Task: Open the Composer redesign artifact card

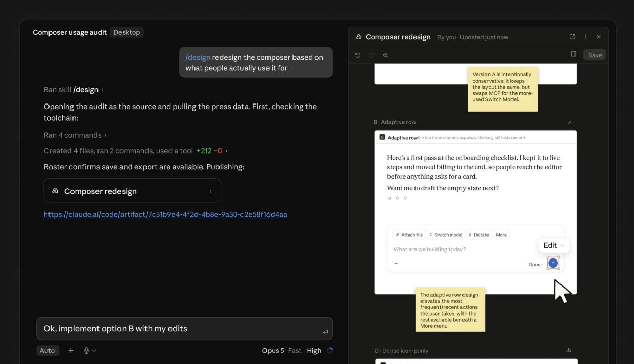Action: click(132, 191)
